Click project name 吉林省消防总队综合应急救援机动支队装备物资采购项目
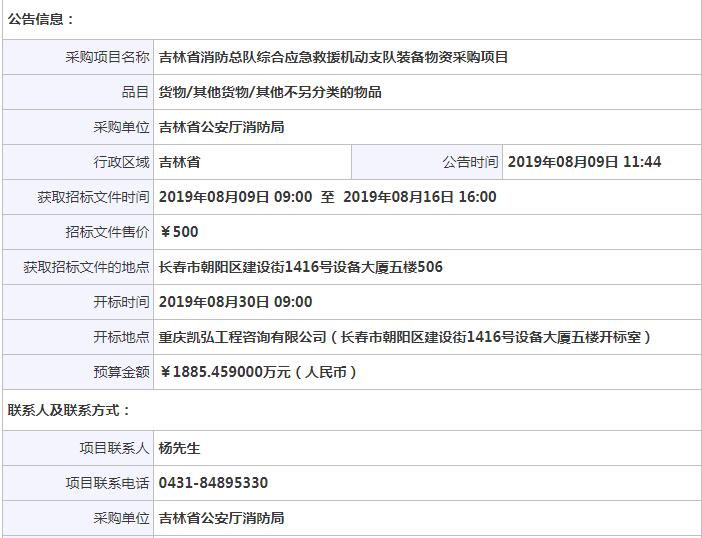The width and height of the screenshot is (702, 538). (x=333, y=57)
